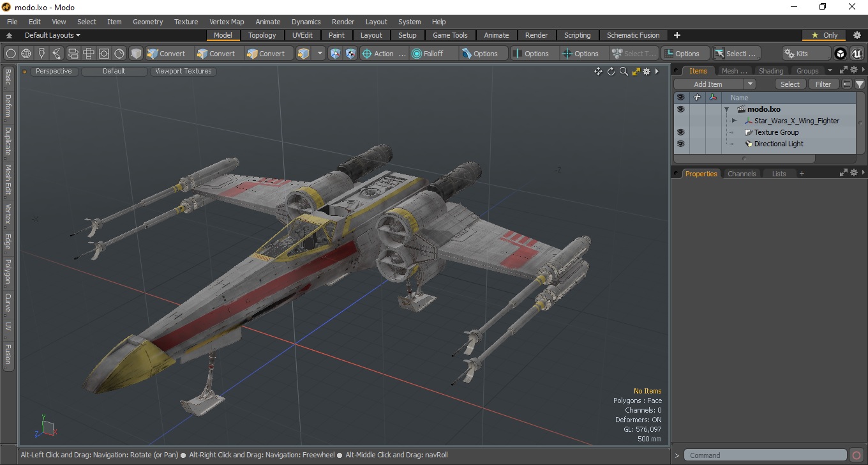Open the Viewport Textures dropdown
The height and width of the screenshot is (465, 868).
(183, 72)
